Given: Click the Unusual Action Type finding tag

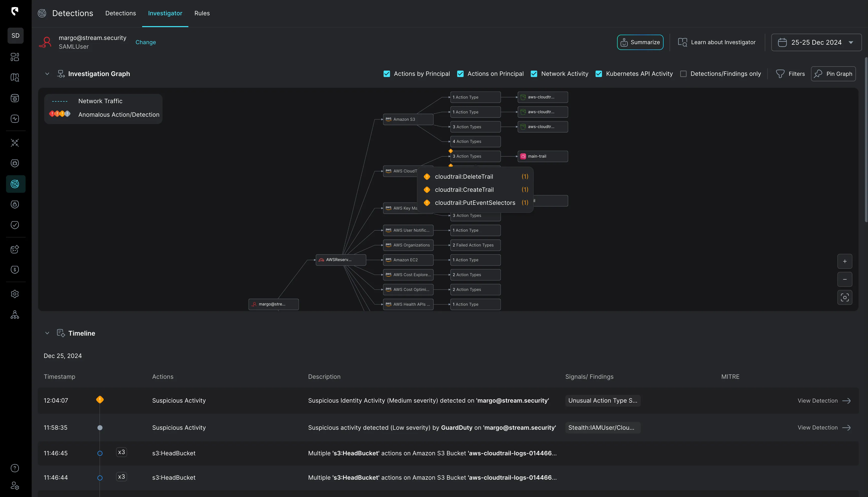Looking at the screenshot, I should 603,401.
